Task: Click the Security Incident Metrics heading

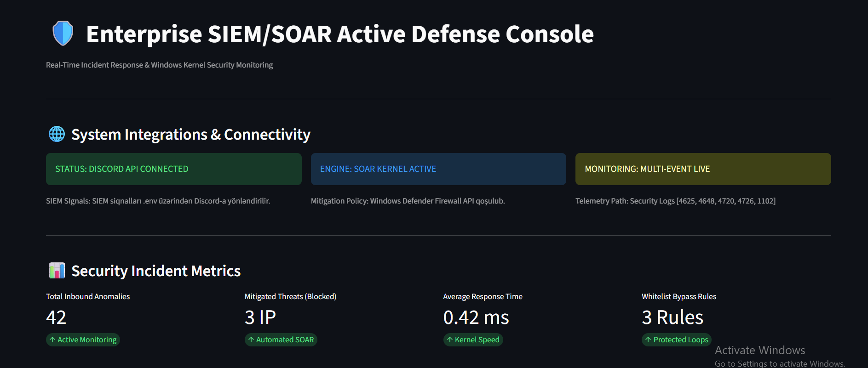Action: pos(156,271)
